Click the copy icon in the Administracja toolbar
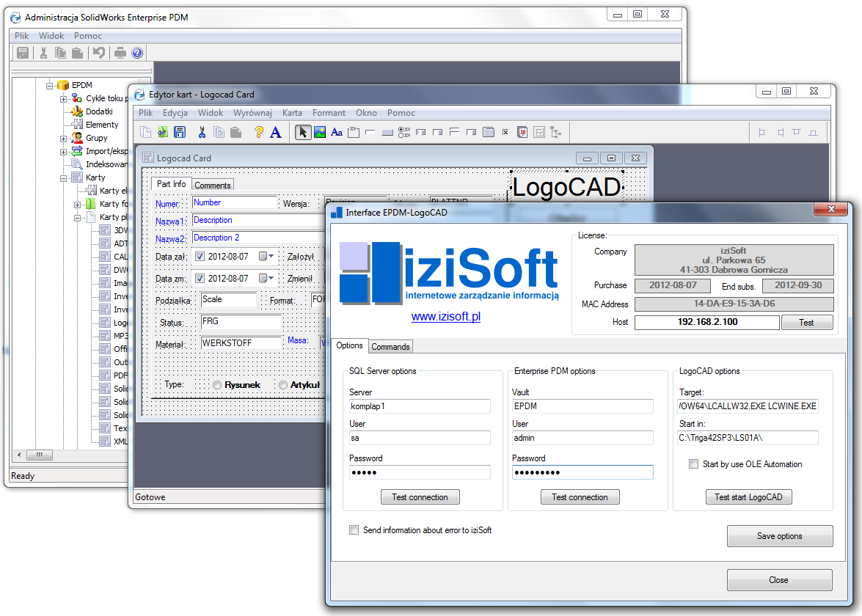The image size is (862, 616). point(60,53)
